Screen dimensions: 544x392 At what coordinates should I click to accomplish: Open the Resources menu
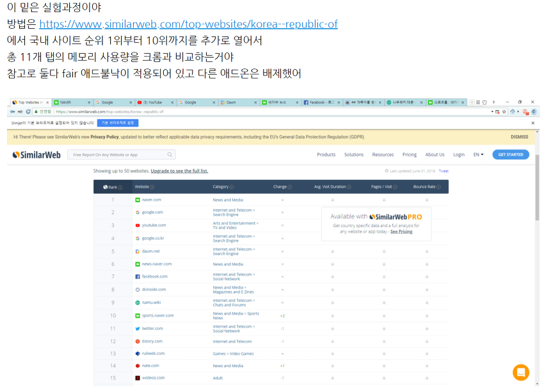[383, 155]
